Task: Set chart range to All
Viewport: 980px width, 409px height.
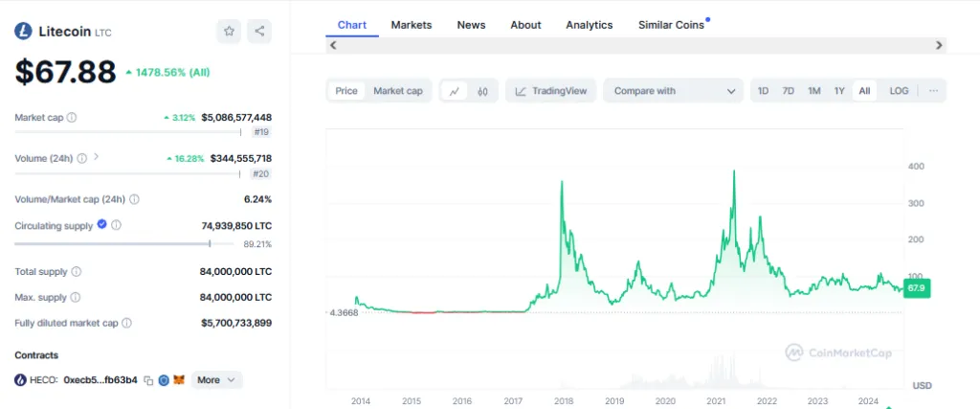Action: tap(864, 91)
